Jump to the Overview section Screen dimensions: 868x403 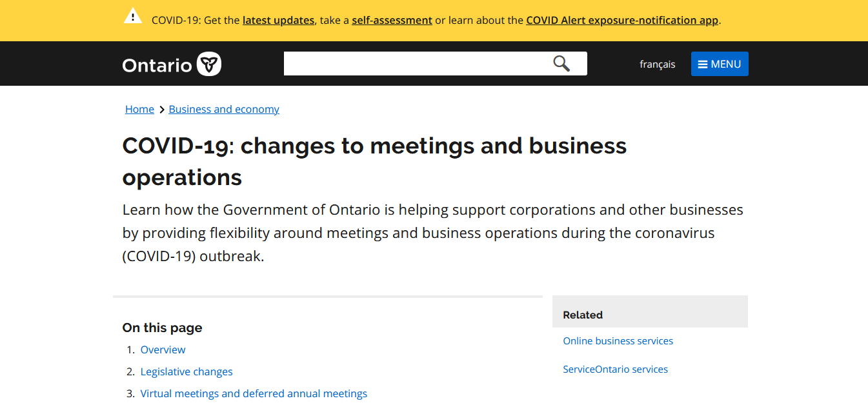pyautogui.click(x=163, y=349)
